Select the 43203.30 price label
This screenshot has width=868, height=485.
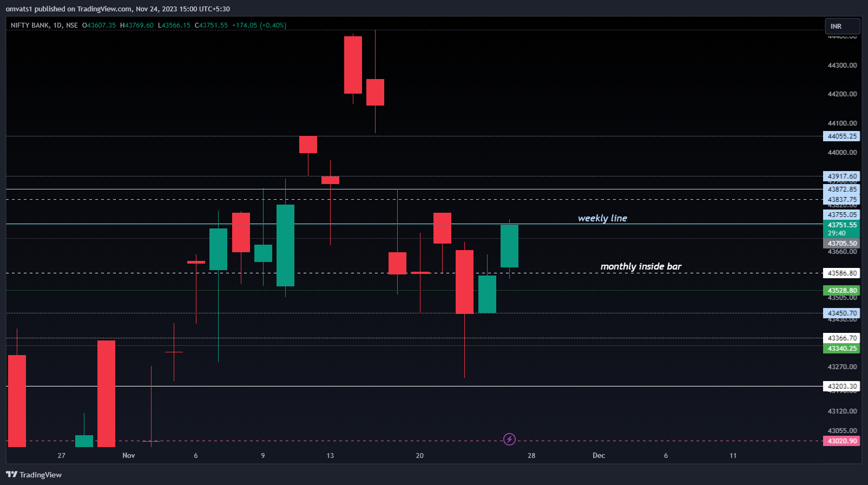[x=841, y=386]
